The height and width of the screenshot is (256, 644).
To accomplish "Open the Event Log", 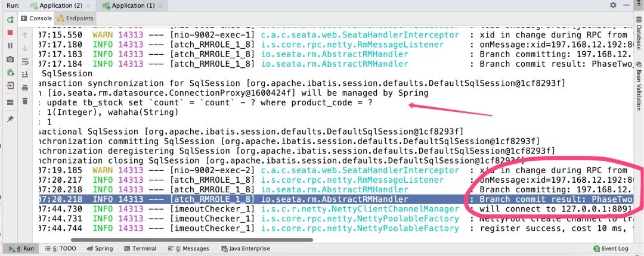I will point(611,249).
